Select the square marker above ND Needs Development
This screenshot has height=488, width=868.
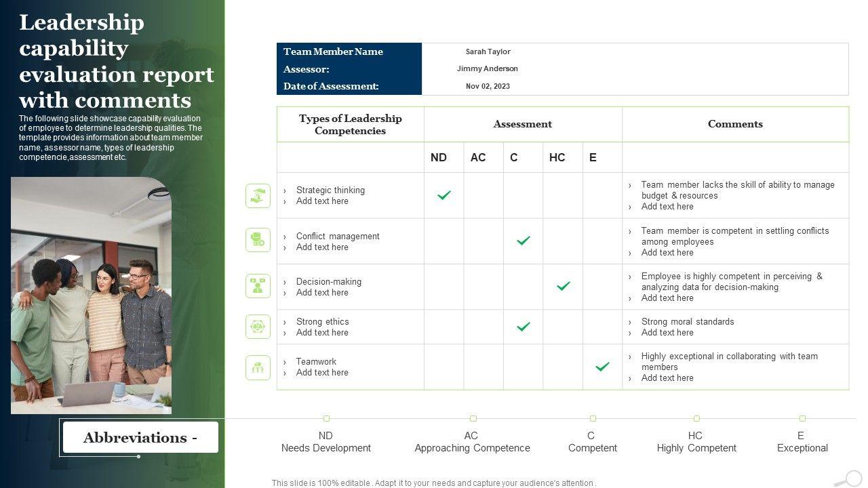(326, 419)
